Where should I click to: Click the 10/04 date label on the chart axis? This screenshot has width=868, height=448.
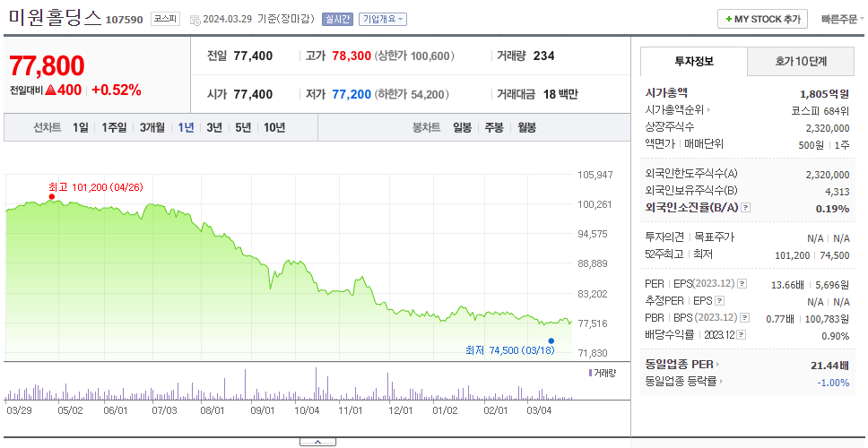tap(308, 411)
